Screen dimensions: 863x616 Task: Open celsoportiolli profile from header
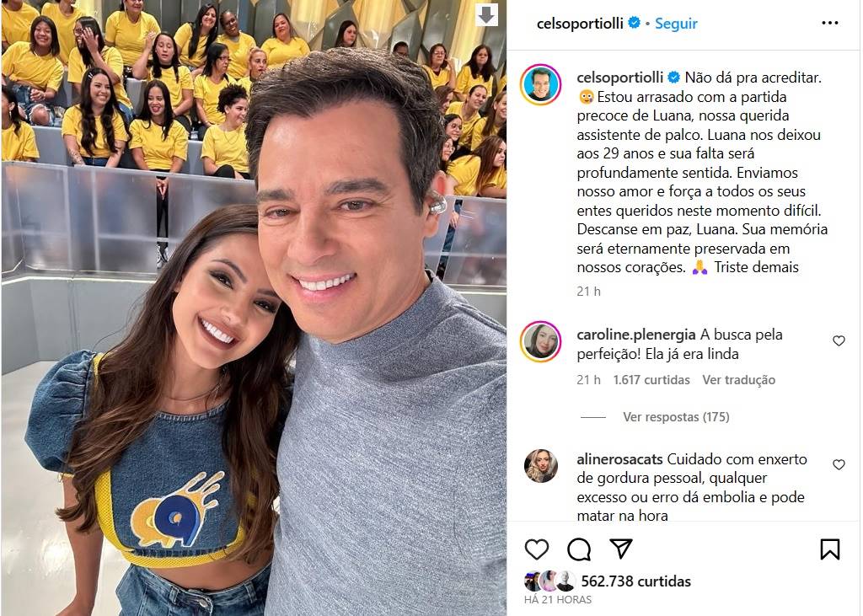(580, 24)
